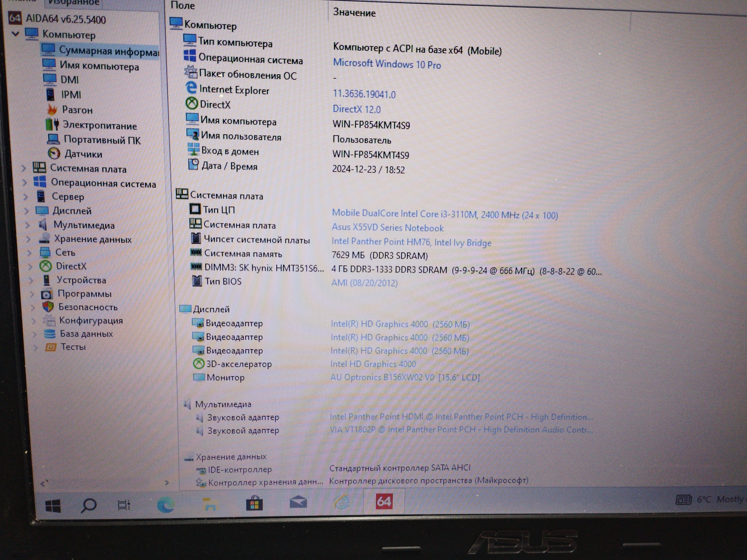Expand the Системная плата tree node
747x560 pixels.
coord(24,168)
